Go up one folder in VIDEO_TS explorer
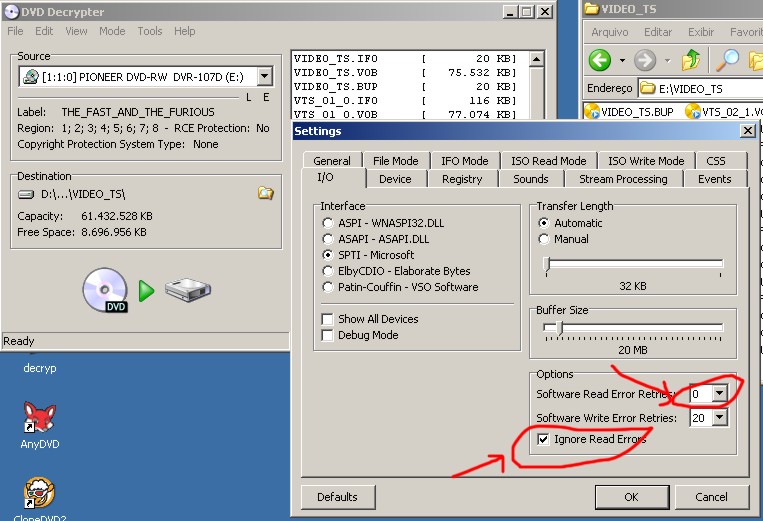The height and width of the screenshot is (521, 763). (690, 60)
